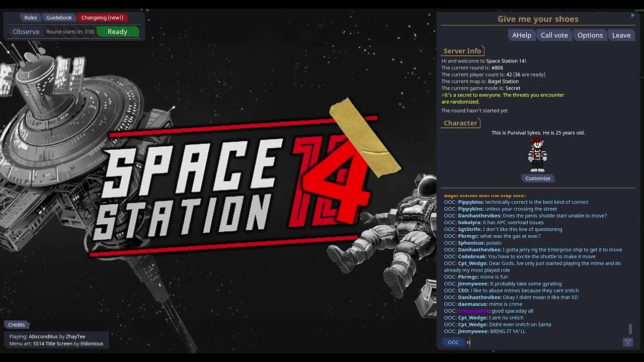Click Pkrmgc's 'what was the gas at evac?' message
The image size is (644, 362).
tap(492, 236)
